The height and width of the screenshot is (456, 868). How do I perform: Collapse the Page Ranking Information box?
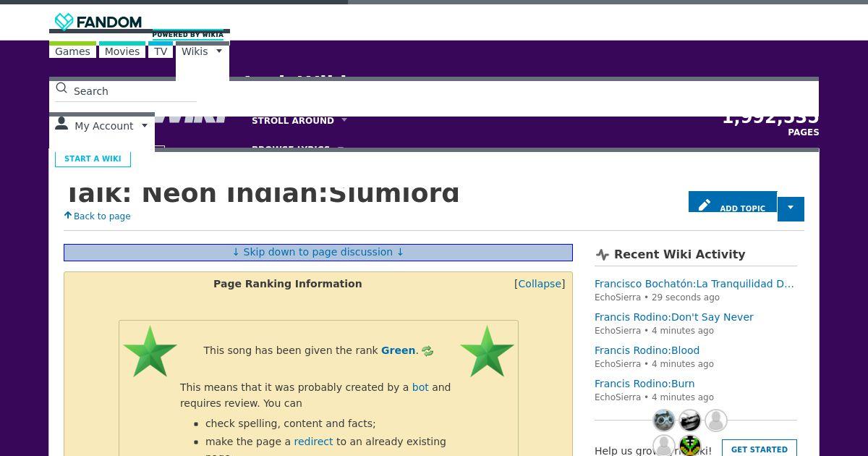pyautogui.click(x=540, y=284)
